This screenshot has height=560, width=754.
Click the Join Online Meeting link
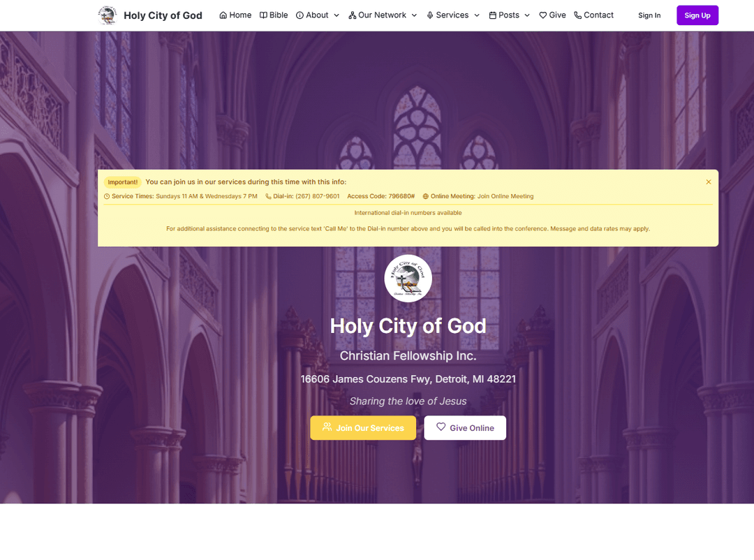click(x=505, y=196)
